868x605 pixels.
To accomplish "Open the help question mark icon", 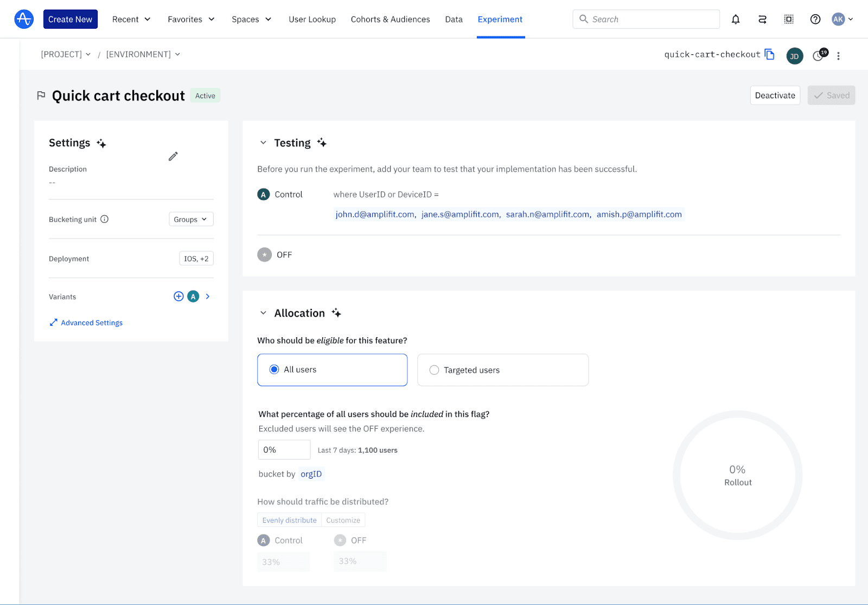I will point(815,20).
